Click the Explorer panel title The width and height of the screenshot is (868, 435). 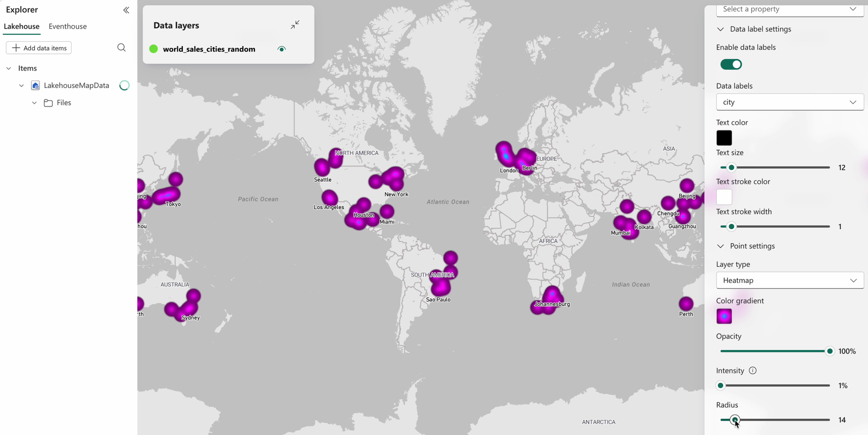coord(22,10)
